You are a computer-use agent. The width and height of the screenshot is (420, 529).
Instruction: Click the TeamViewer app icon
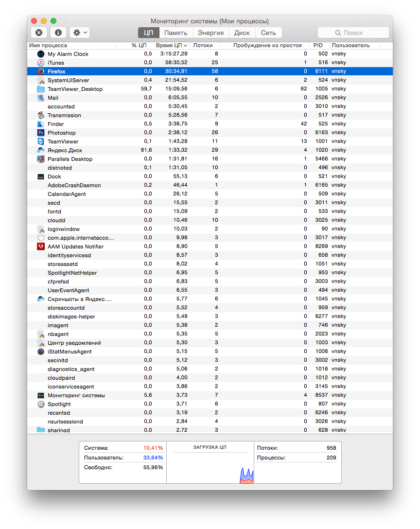(x=41, y=141)
